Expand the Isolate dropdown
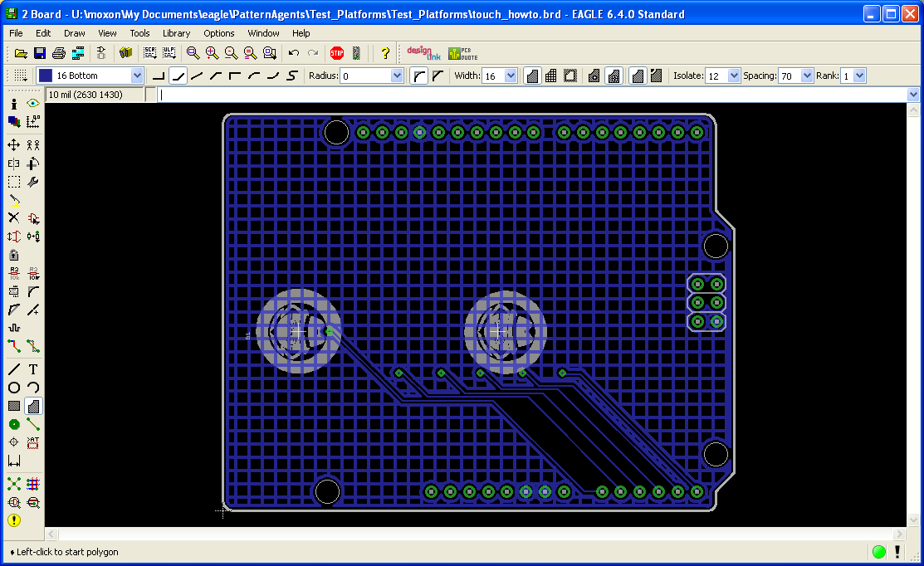The image size is (924, 566). point(734,76)
